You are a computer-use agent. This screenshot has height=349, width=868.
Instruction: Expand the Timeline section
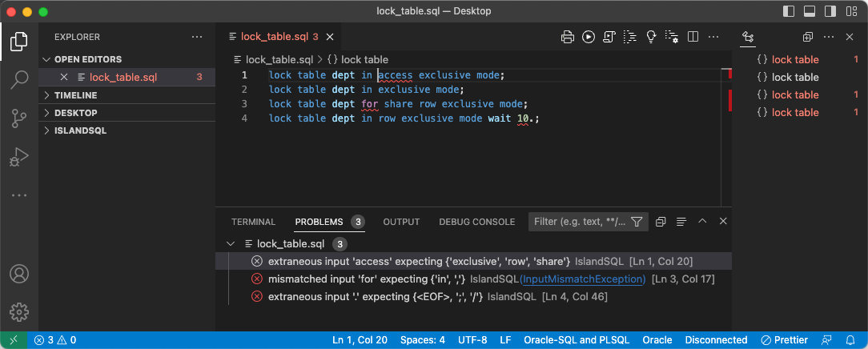(127, 95)
